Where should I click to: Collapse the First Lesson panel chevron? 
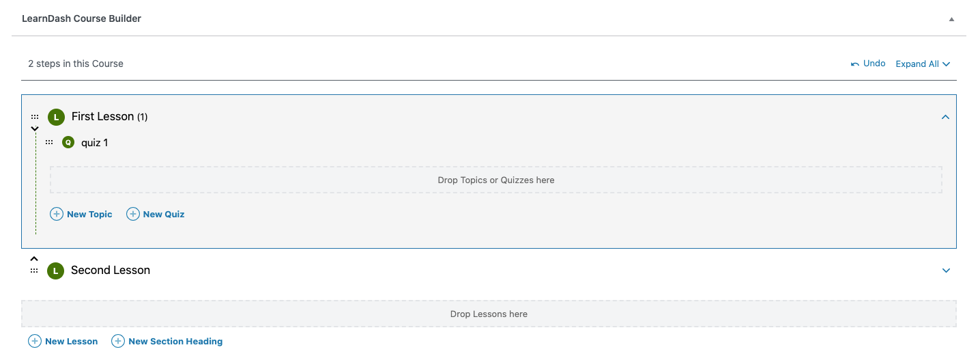pyautogui.click(x=945, y=117)
